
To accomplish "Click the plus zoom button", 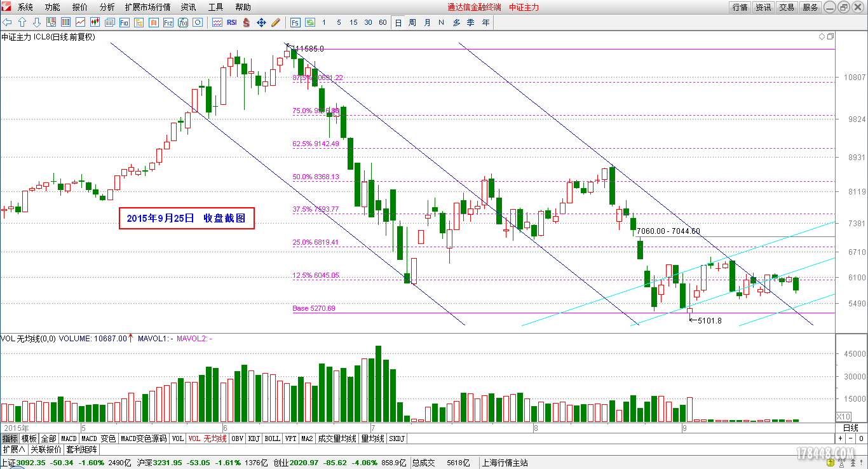I will [x=840, y=438].
